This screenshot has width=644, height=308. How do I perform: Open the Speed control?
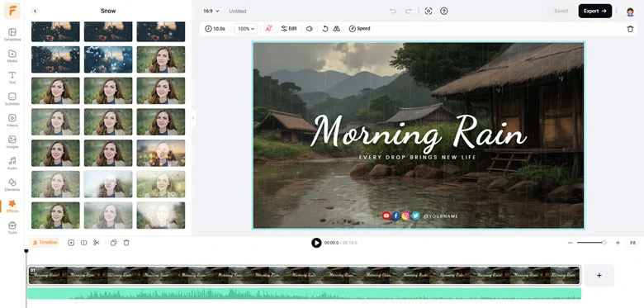tap(359, 29)
